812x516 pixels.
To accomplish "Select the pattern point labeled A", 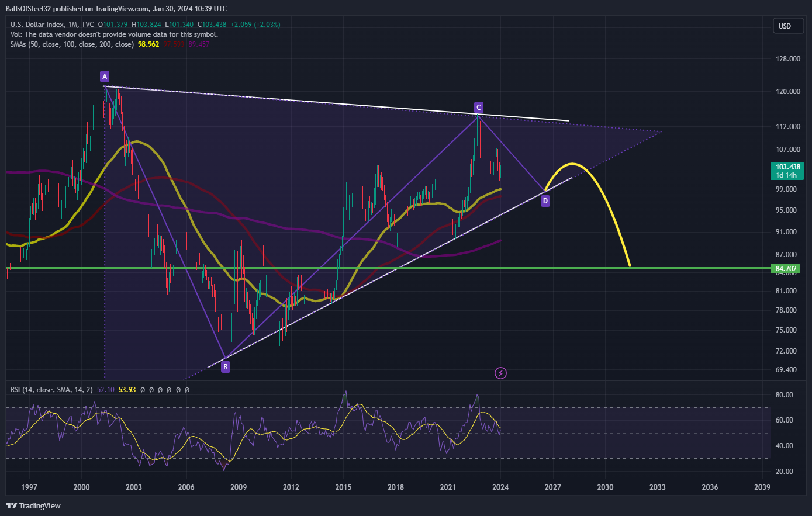I will [x=104, y=77].
